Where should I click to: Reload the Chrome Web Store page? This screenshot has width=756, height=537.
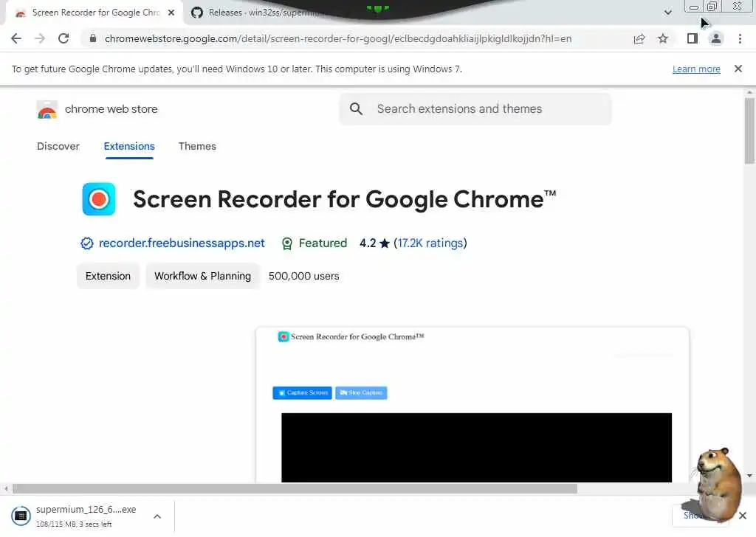tap(63, 38)
